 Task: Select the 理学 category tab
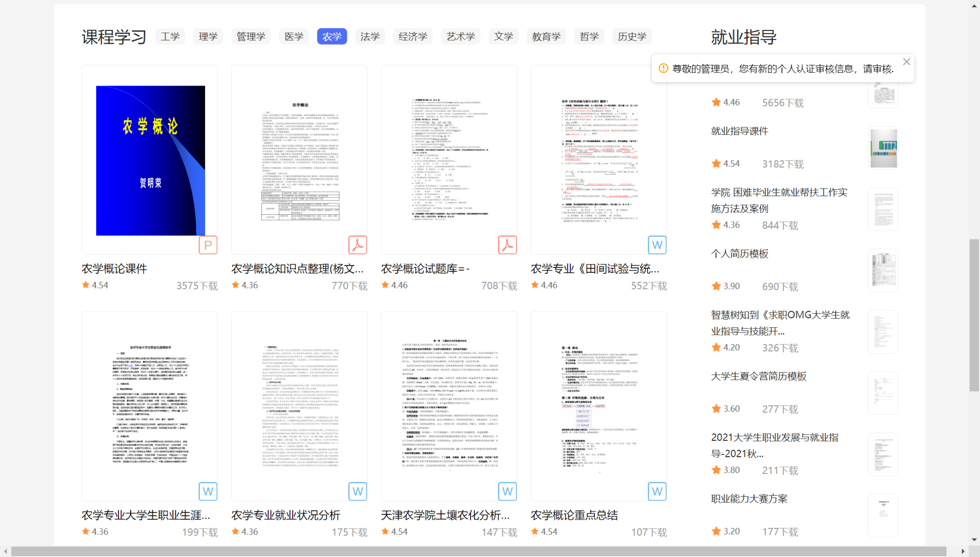click(208, 37)
